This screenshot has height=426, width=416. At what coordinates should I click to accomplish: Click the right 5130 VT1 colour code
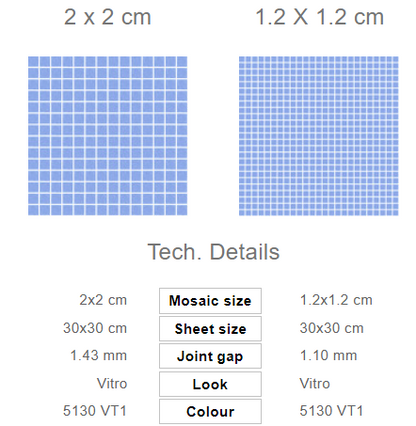[331, 411]
